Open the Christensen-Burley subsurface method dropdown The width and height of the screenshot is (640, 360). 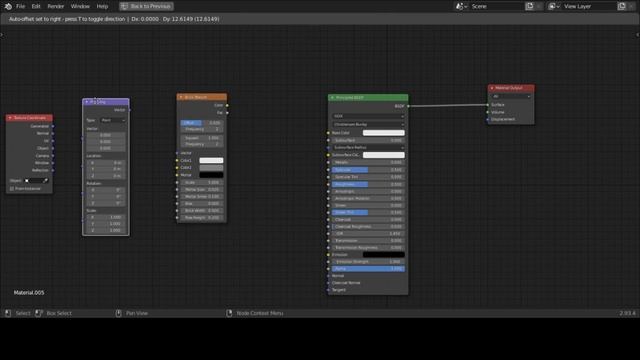point(368,124)
